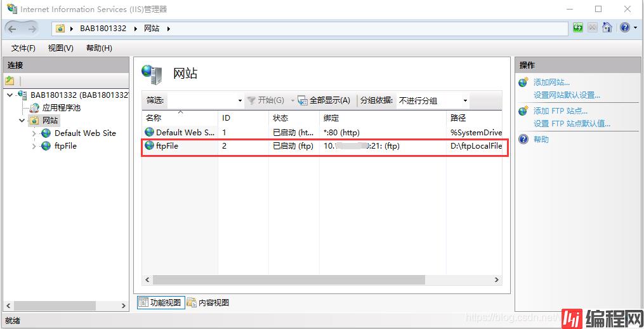Click the 添加网站... link
This screenshot has width=644, height=329.
(x=551, y=83)
